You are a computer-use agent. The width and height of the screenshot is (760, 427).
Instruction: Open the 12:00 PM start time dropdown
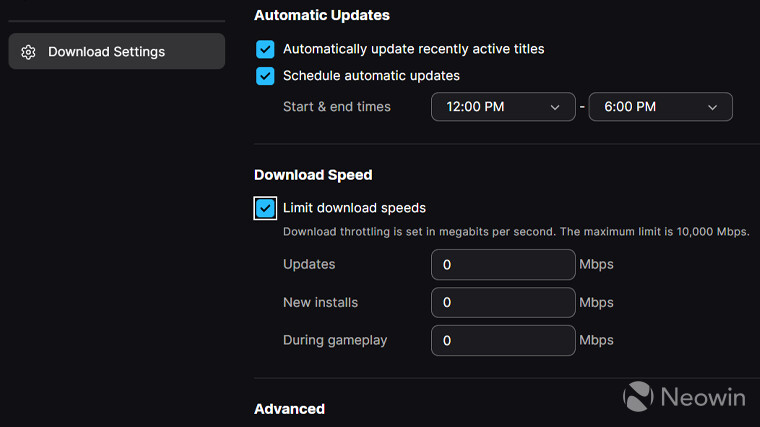pos(503,107)
